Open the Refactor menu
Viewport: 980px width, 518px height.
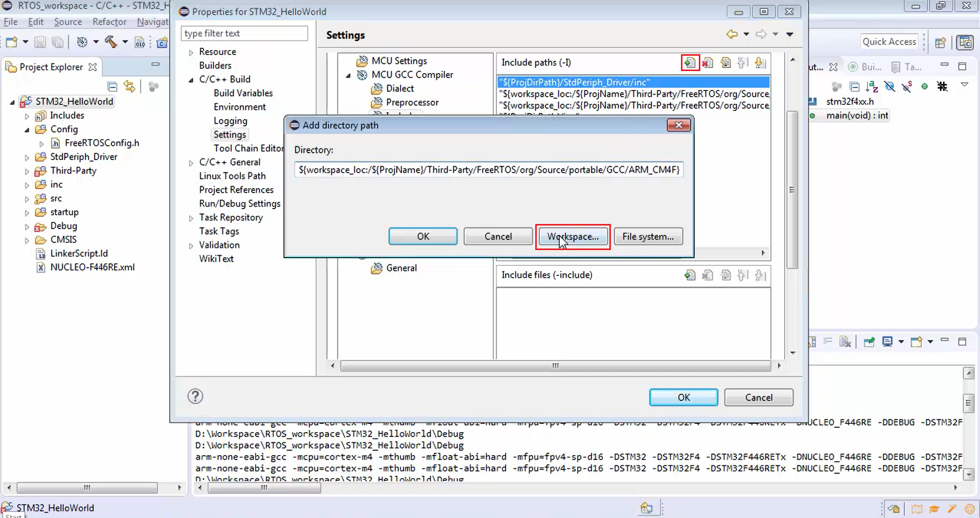[109, 21]
